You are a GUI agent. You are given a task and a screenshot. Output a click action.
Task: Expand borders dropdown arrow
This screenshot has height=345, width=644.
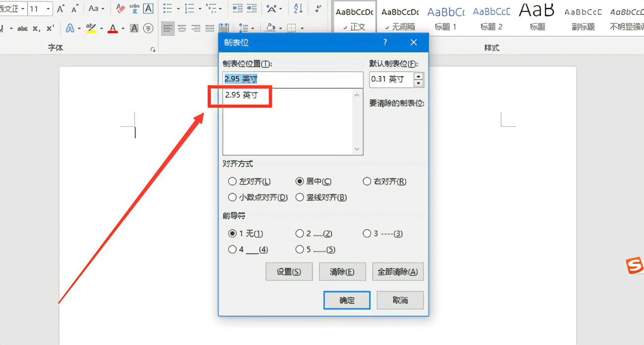(302, 28)
